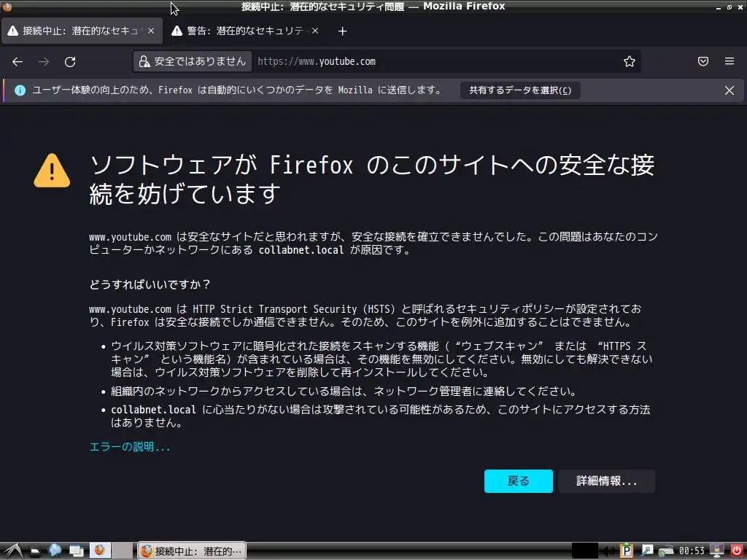Click the collabnet.local text in the first paragraph
Screen dimensions: 747x560
301,250
